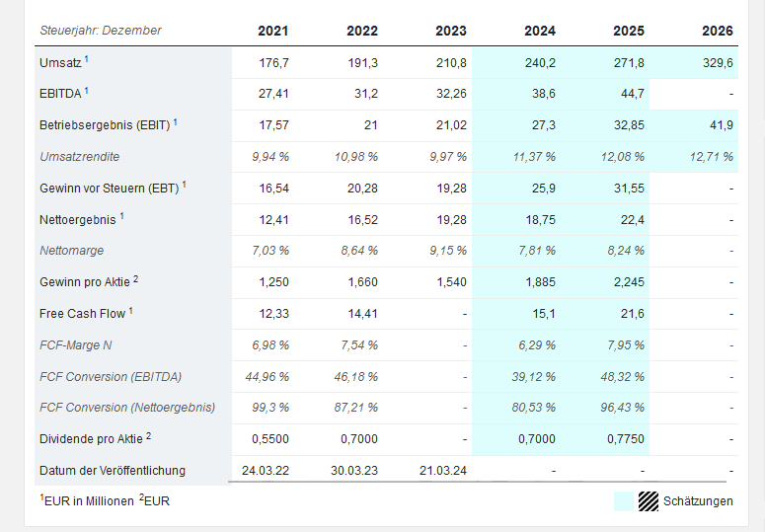The image size is (765, 532).
Task: Click the FCF Conversion (EBITDA) label
Action: [x=111, y=376]
